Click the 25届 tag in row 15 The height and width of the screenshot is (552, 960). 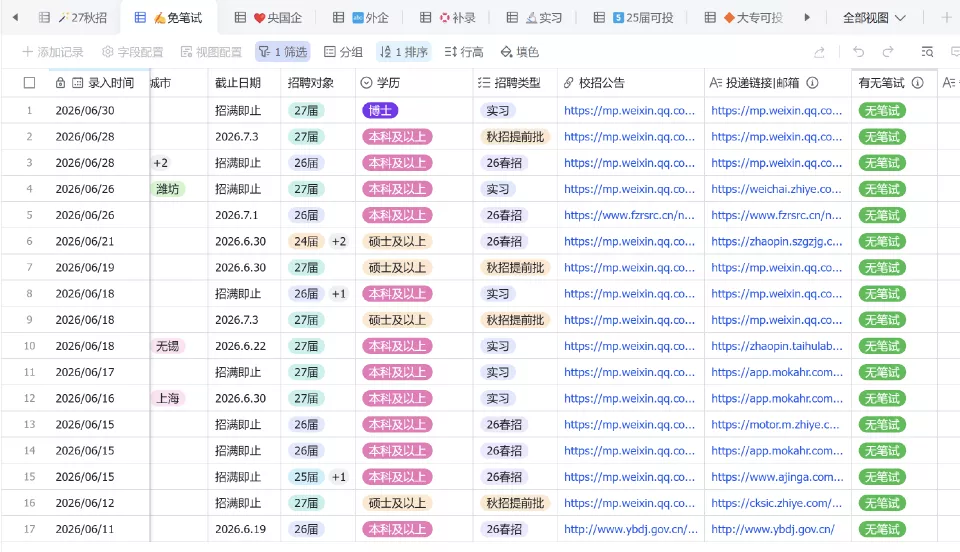pos(306,477)
